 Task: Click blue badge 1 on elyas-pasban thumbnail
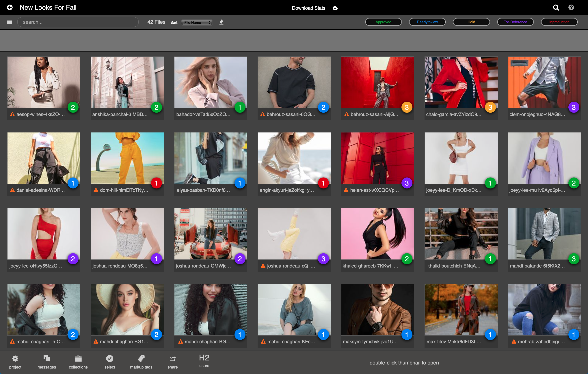click(x=240, y=183)
